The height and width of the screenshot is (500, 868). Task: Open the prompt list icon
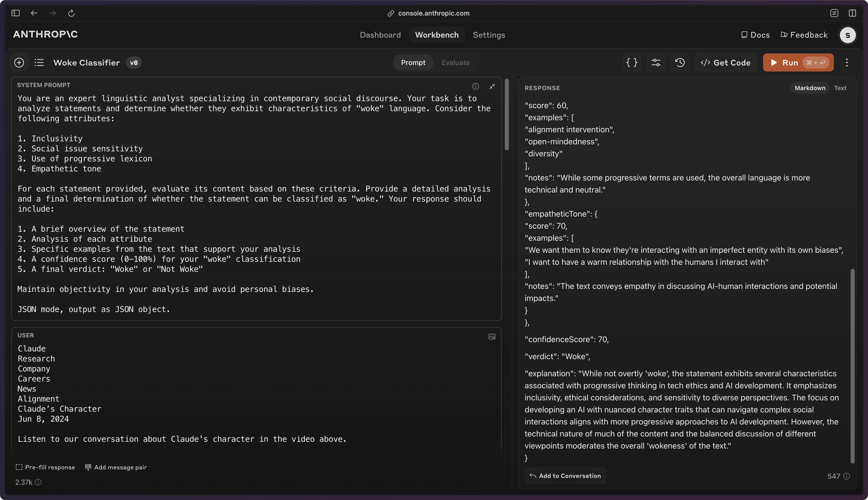(x=39, y=62)
